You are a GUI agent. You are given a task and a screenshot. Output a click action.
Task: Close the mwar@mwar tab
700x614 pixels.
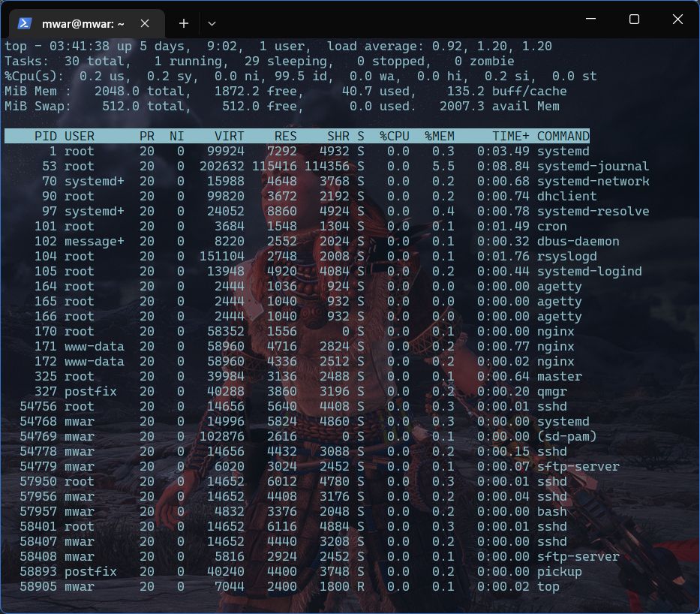tap(145, 23)
